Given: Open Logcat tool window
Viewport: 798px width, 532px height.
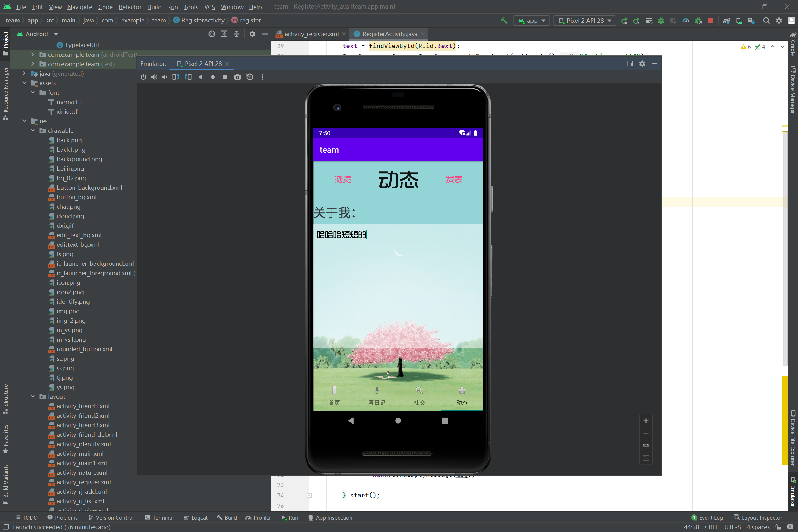Looking at the screenshot, I should 195,518.
